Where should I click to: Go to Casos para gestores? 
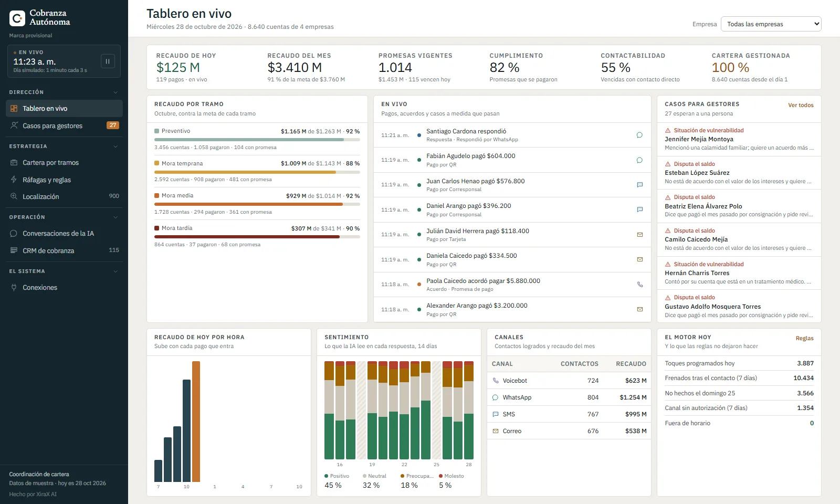[64, 125]
